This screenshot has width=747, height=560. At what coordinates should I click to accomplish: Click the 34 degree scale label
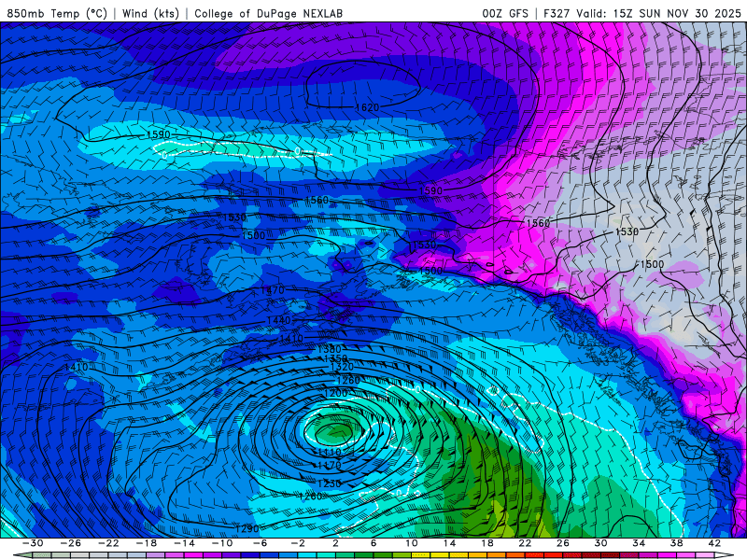pos(639,543)
